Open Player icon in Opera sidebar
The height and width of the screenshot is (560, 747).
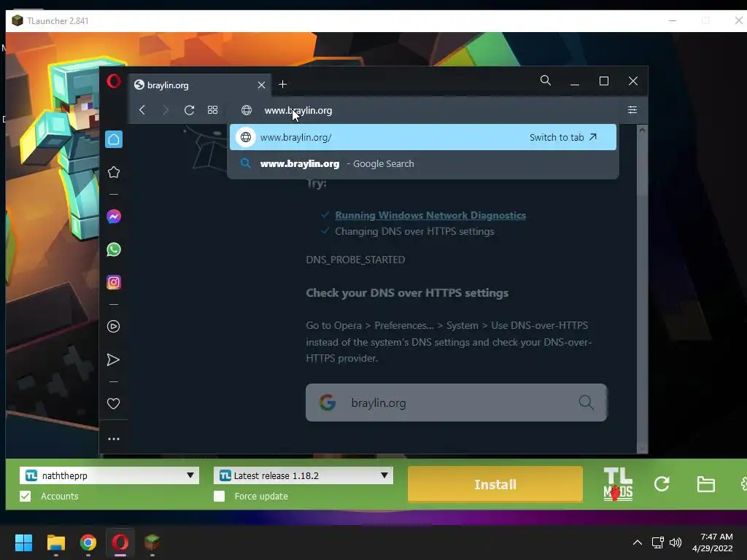[x=113, y=326]
